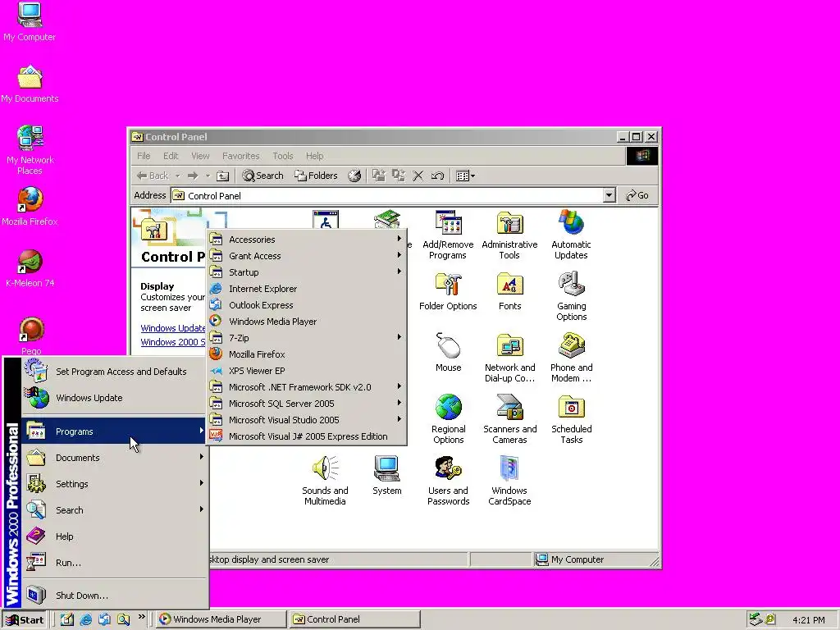Viewport: 840px width, 630px height.
Task: Open the Fonts icon
Action: [509, 292]
